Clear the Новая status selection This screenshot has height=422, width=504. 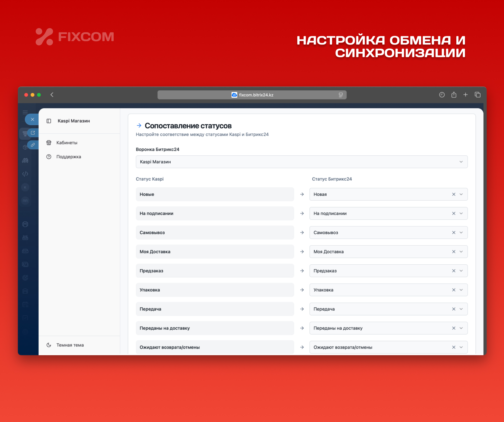click(454, 194)
